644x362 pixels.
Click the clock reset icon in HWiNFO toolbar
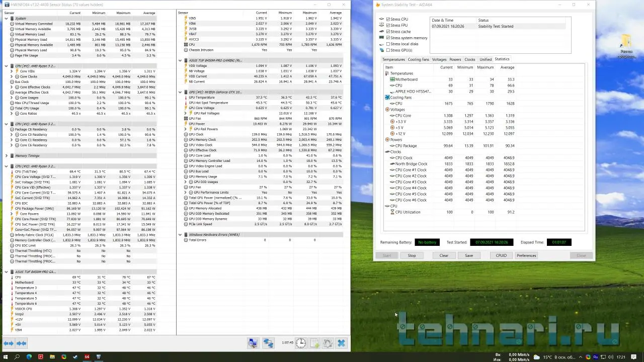[300, 343]
